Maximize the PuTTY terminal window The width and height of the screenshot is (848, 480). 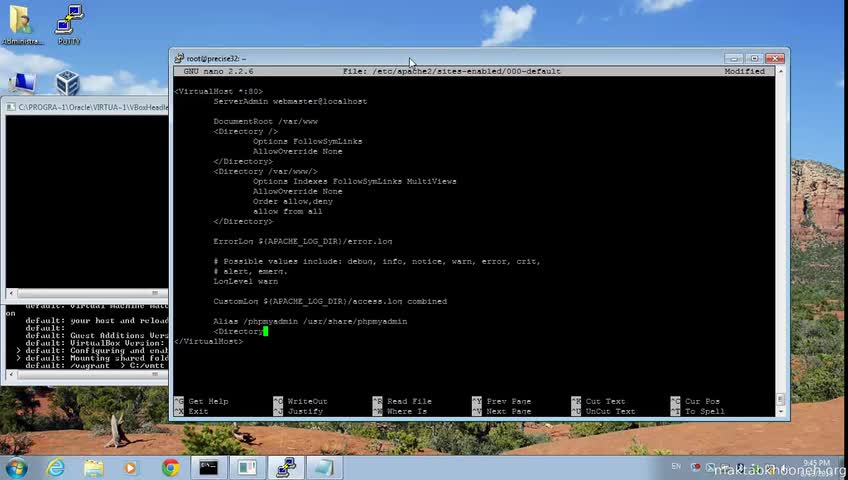pyautogui.click(x=754, y=58)
